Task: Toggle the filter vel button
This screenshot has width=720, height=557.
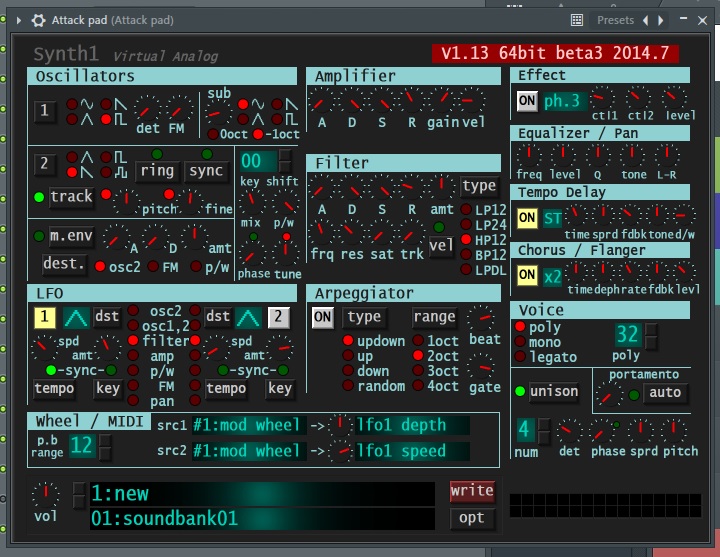Action: [x=441, y=246]
